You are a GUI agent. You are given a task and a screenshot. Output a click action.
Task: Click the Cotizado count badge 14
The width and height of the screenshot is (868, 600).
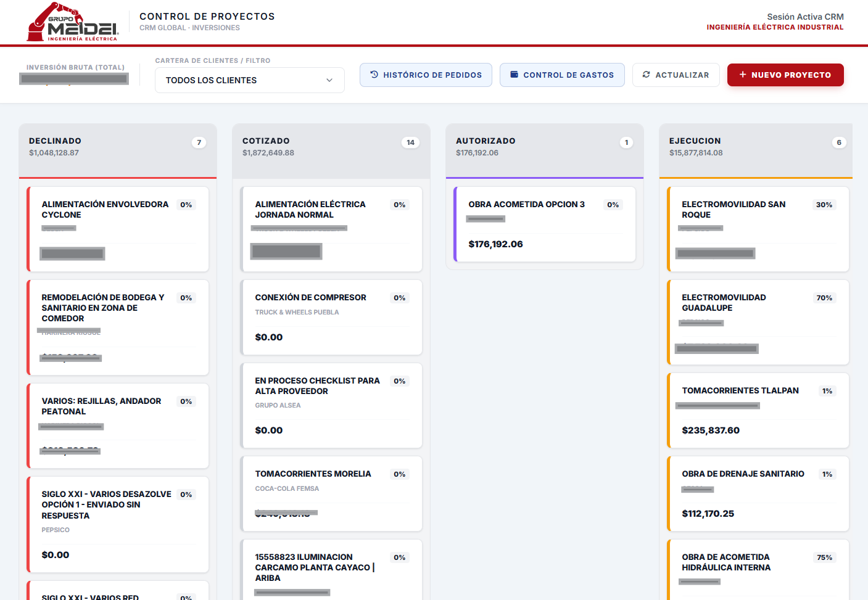(410, 142)
